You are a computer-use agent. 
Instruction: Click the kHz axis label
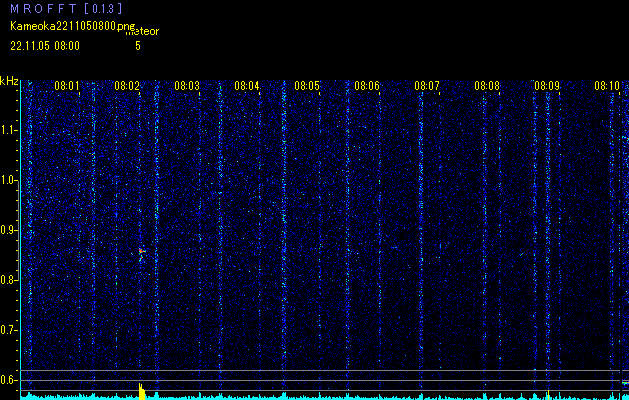(9, 81)
